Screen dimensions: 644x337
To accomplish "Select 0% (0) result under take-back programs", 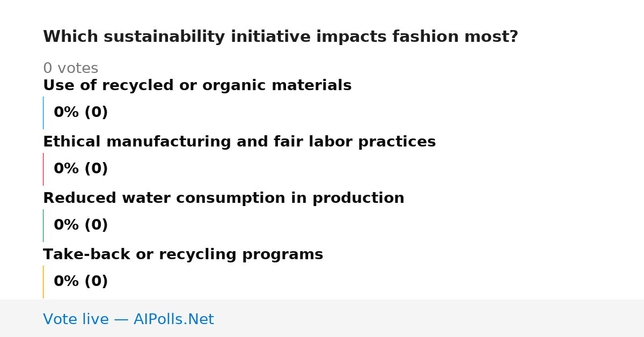I will coord(80,282).
